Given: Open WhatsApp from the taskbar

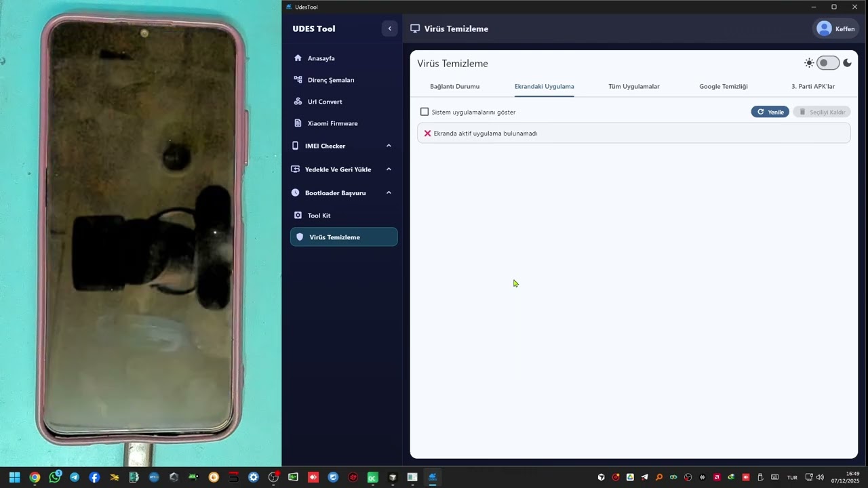Looking at the screenshot, I should (55, 477).
